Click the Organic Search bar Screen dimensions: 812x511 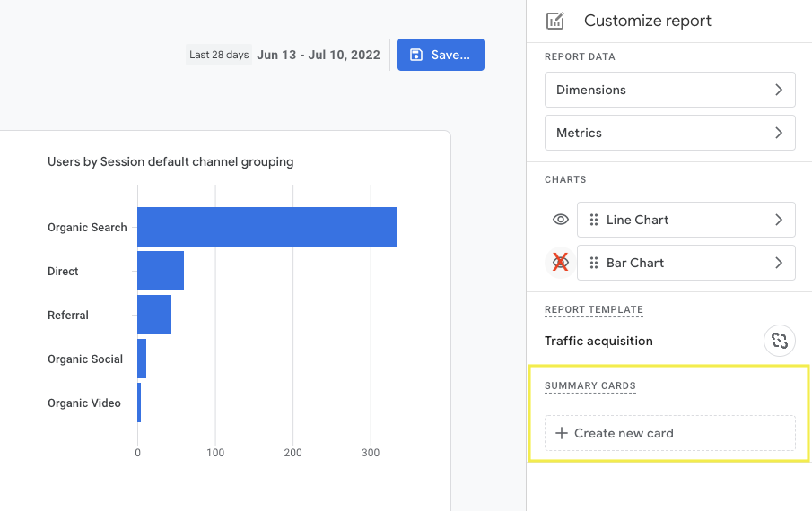[x=266, y=227]
